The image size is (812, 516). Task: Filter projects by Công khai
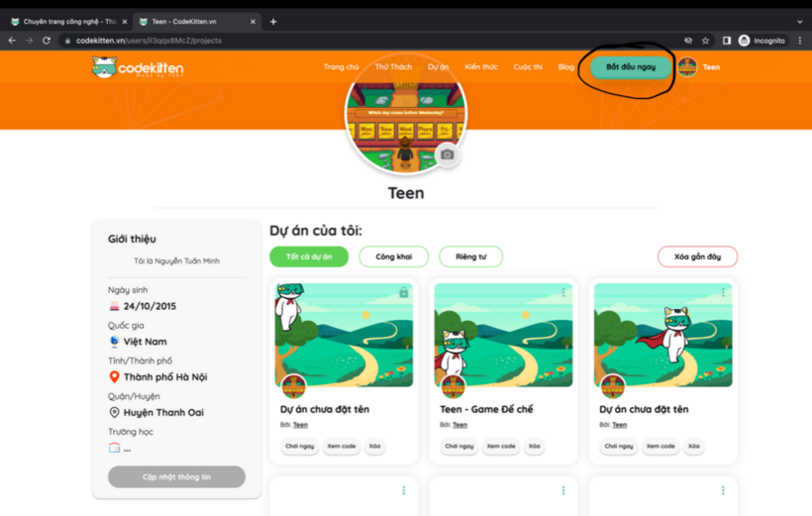[393, 257]
